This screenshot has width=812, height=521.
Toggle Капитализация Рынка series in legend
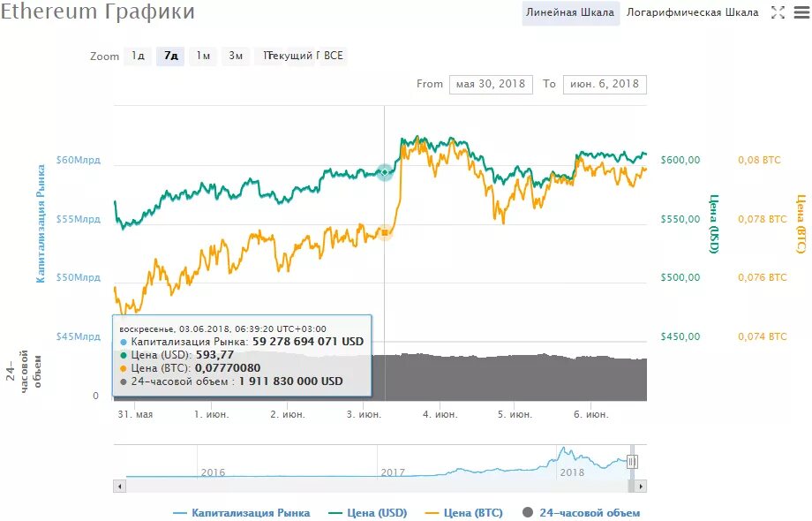[x=242, y=513]
